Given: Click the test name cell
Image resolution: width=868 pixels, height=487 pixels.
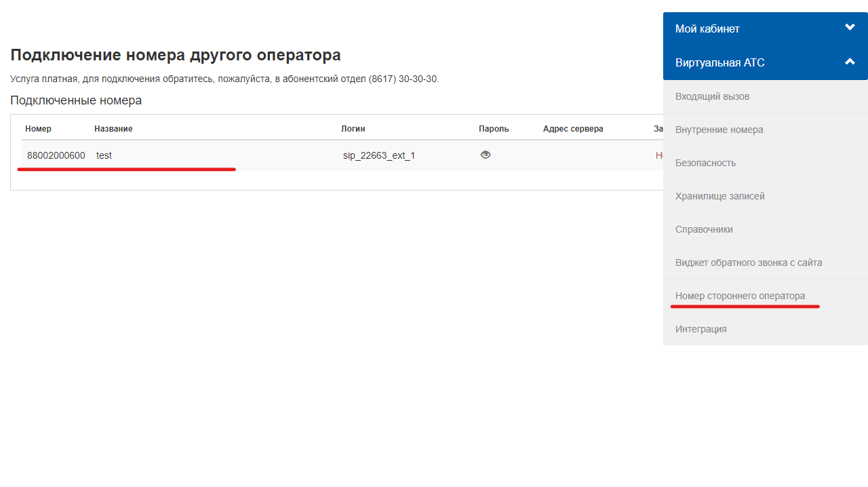Looking at the screenshot, I should [x=104, y=155].
